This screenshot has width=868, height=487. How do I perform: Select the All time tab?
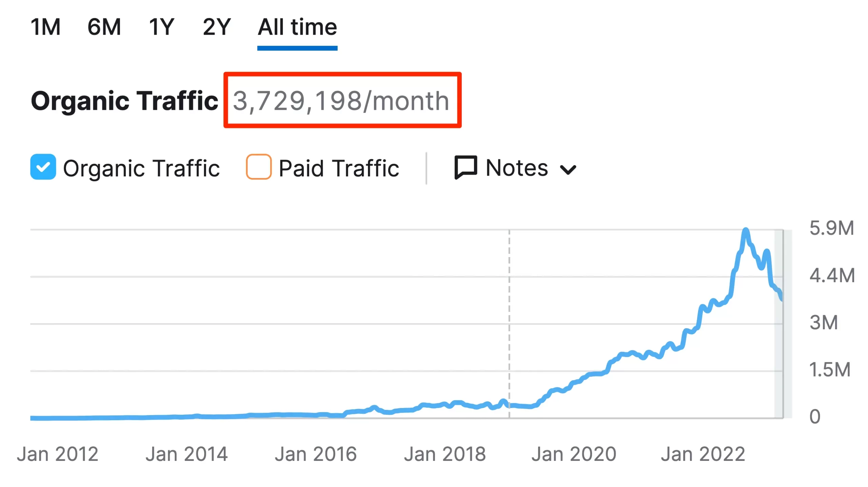(297, 27)
